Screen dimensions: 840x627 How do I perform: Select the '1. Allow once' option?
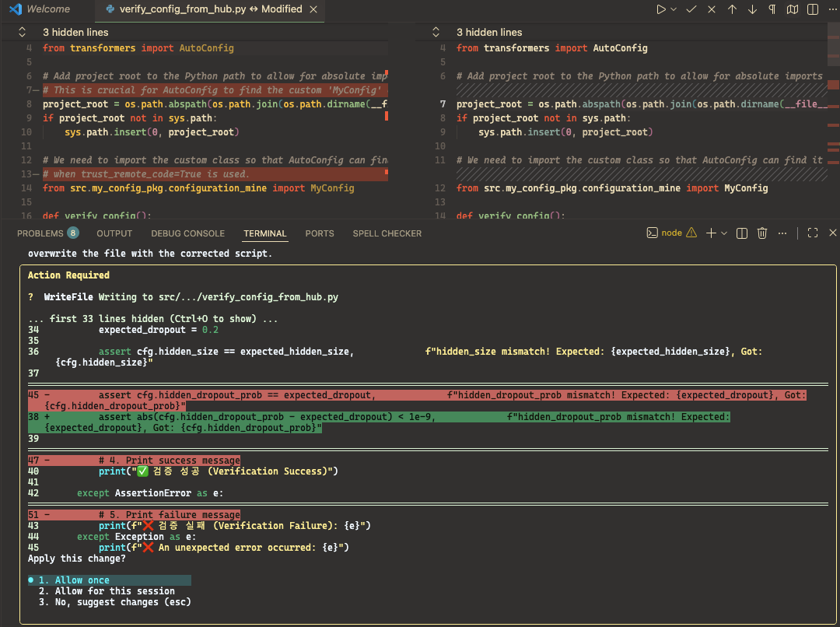click(110, 580)
